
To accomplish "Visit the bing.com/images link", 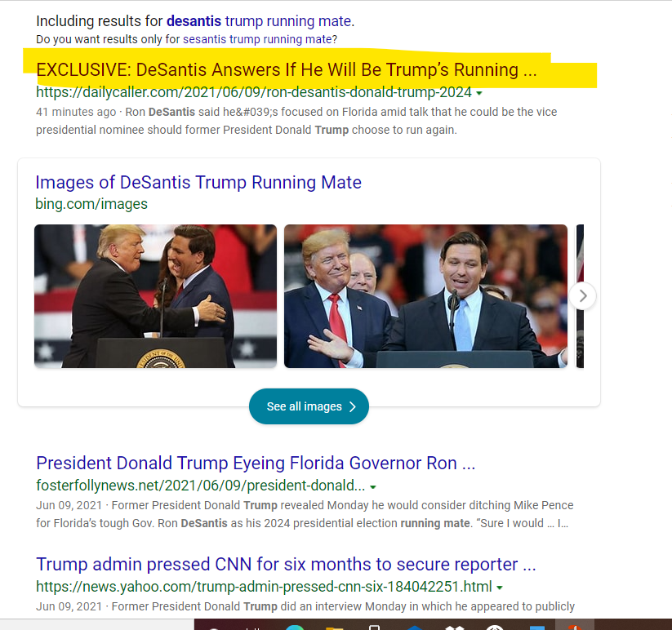I will [91, 204].
